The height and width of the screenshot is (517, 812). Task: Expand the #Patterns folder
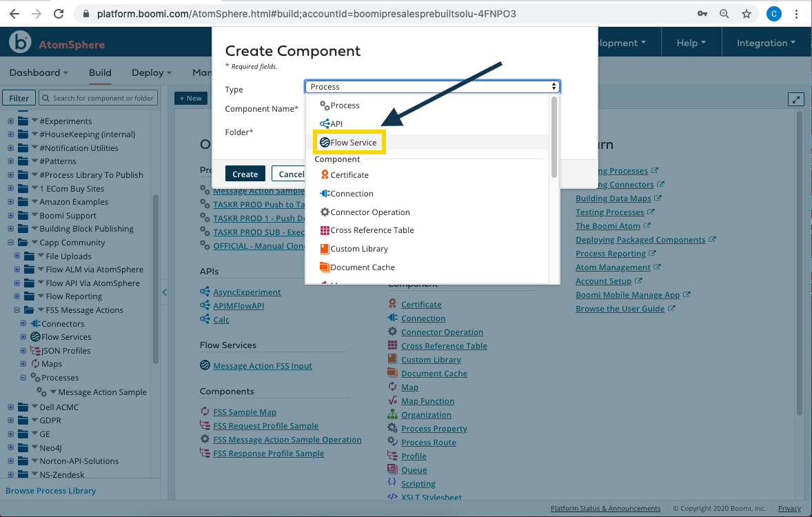[11, 161]
